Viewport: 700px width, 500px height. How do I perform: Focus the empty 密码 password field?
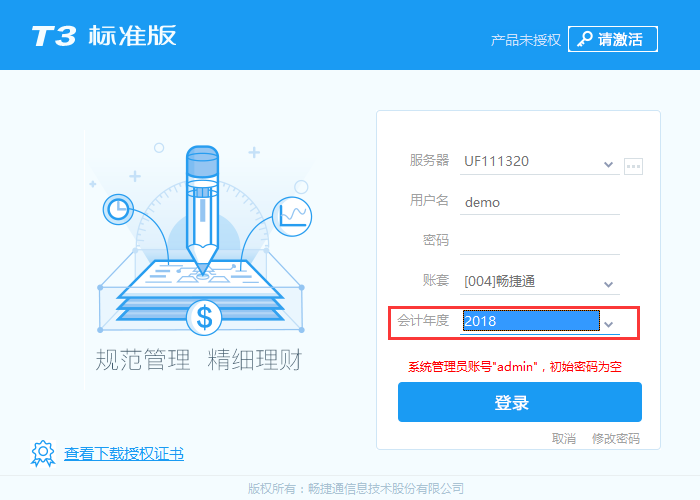point(540,242)
